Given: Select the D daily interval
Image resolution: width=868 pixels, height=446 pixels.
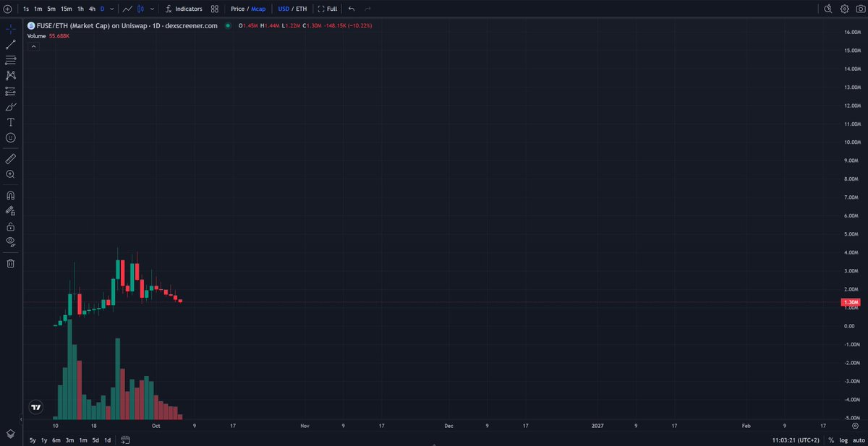Looking at the screenshot, I should tap(102, 9).
